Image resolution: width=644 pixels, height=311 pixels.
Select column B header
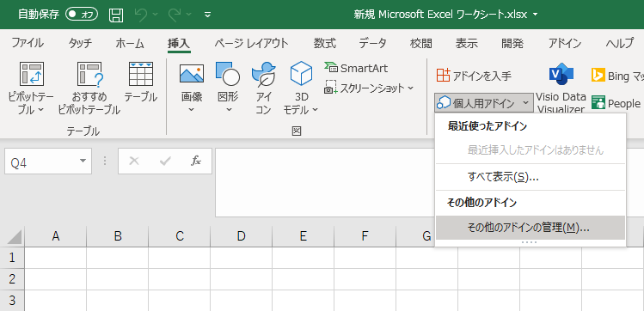[x=118, y=236]
